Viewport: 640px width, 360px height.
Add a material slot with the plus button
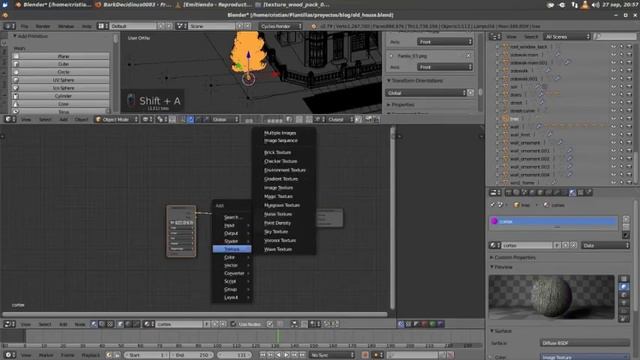626,219
